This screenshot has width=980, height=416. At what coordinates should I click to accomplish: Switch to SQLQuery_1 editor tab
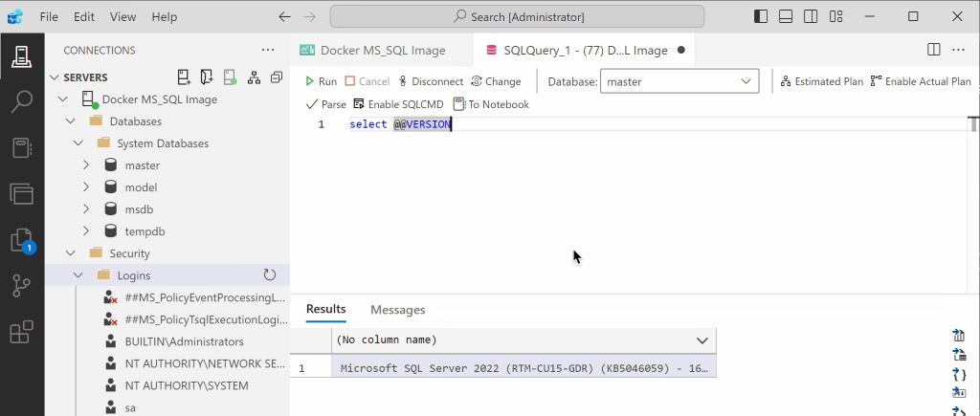click(584, 50)
